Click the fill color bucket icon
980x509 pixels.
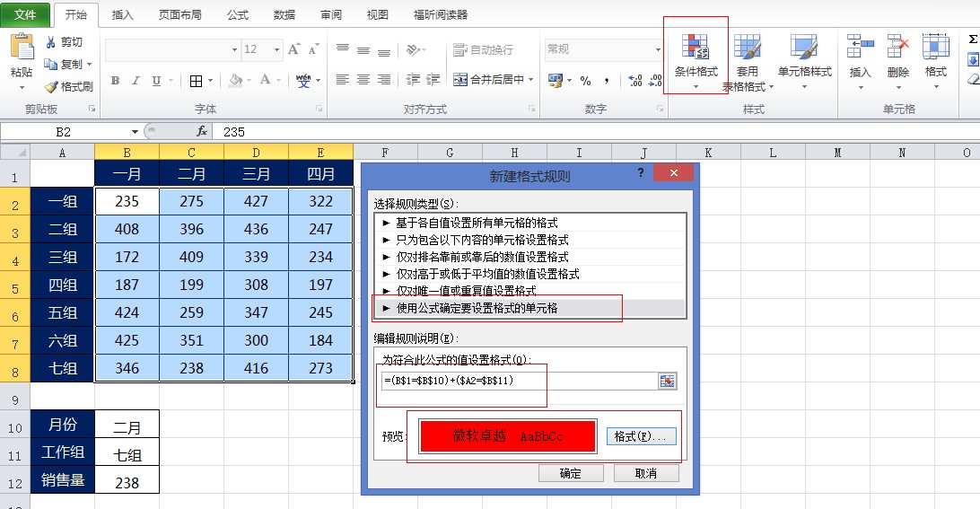coord(236,80)
